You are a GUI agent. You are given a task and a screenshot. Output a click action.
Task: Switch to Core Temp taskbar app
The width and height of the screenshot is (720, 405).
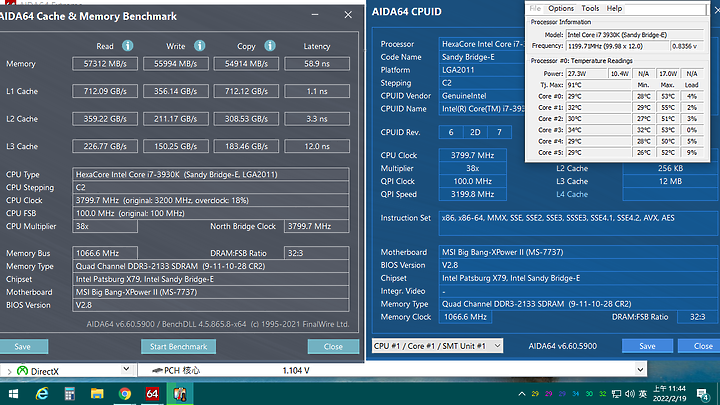pos(180,394)
